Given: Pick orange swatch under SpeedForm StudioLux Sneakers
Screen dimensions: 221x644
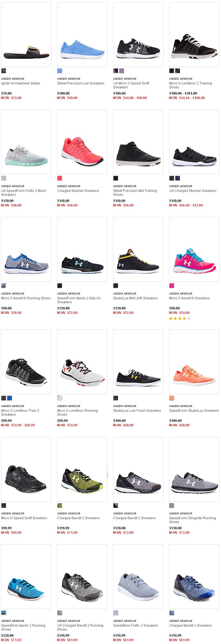Looking at the screenshot, I should click(x=172, y=398).
